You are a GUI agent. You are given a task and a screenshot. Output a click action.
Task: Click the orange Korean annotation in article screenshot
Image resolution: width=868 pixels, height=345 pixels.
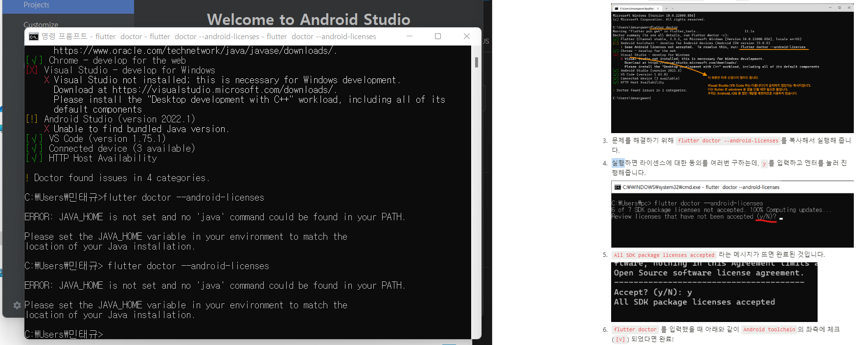click(758, 85)
